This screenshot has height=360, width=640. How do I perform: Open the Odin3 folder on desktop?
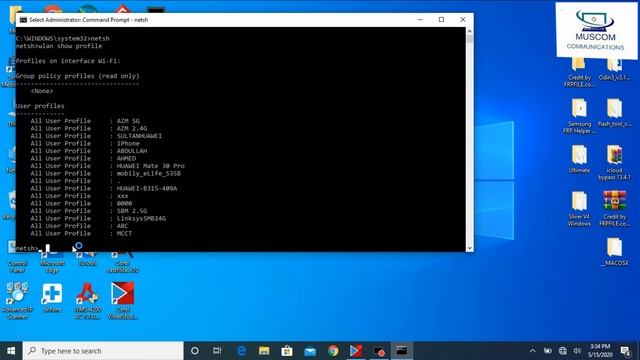click(614, 70)
